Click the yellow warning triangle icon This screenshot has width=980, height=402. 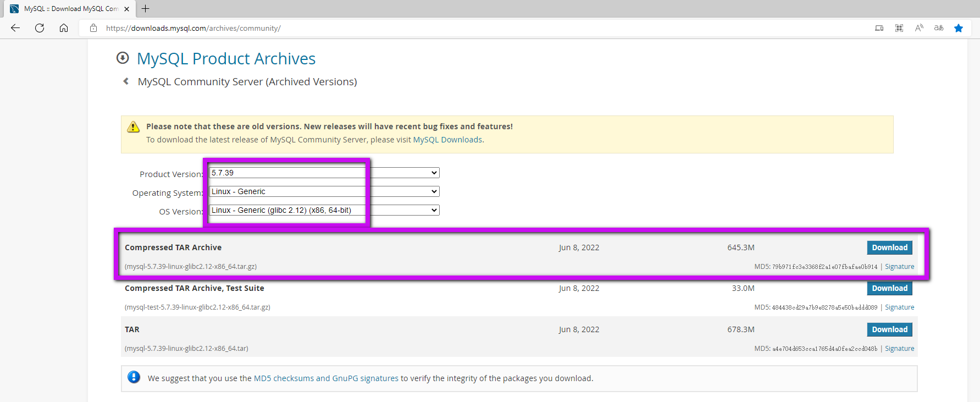point(134,127)
